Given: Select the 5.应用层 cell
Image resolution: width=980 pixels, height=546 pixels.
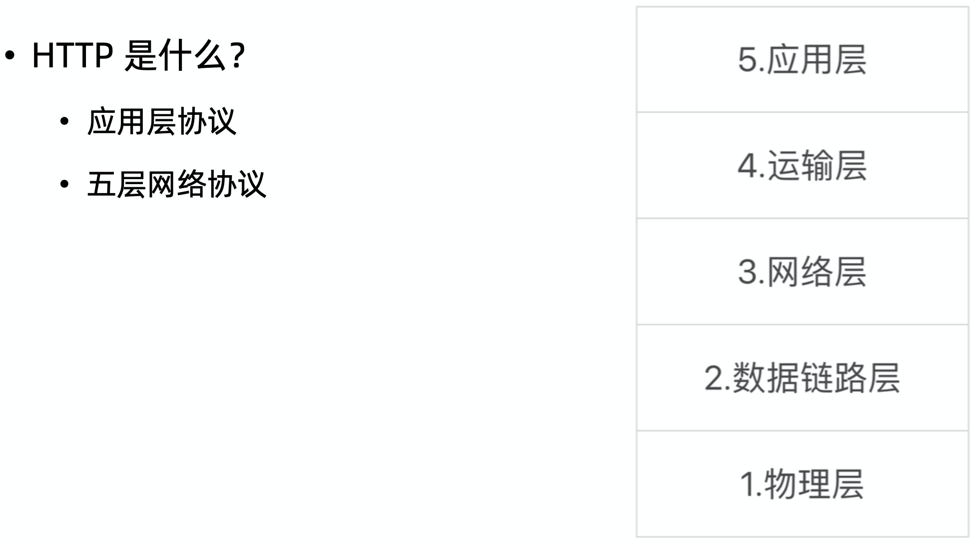Looking at the screenshot, I should click(x=802, y=59).
